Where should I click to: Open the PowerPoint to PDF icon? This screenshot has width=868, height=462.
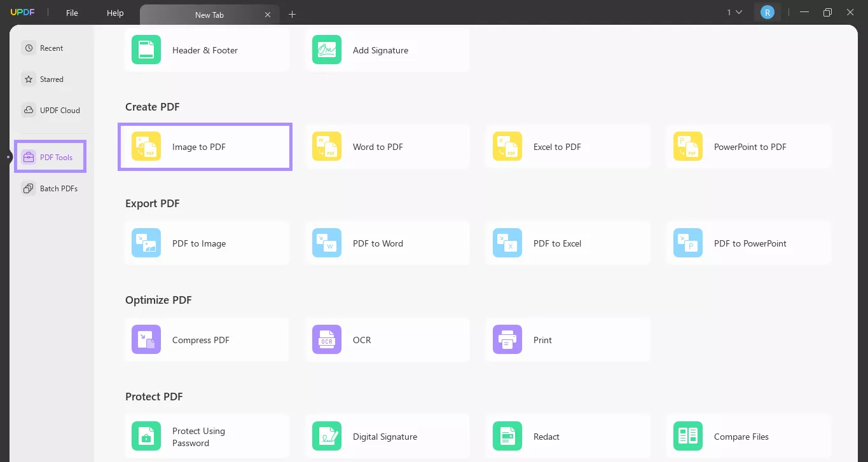point(688,146)
